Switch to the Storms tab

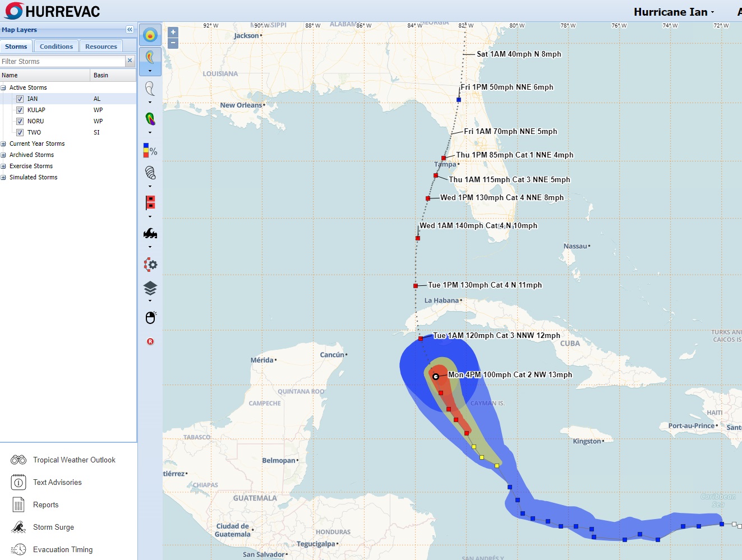click(x=16, y=47)
